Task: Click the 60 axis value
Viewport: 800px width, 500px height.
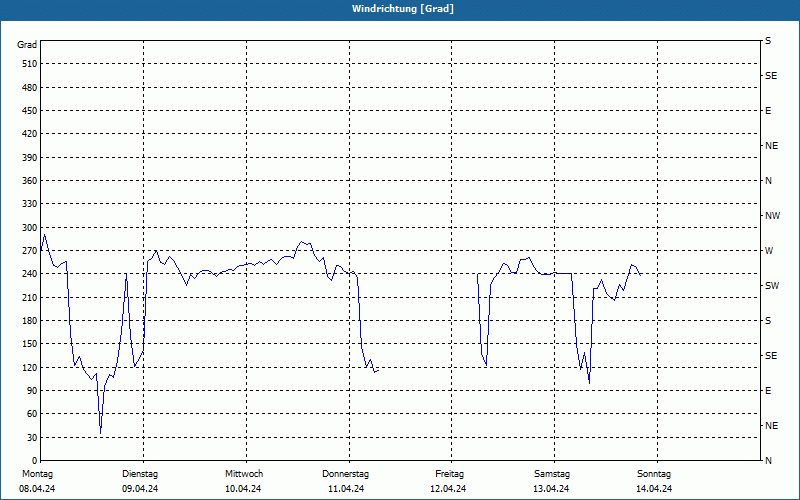Action: pyautogui.click(x=32, y=414)
